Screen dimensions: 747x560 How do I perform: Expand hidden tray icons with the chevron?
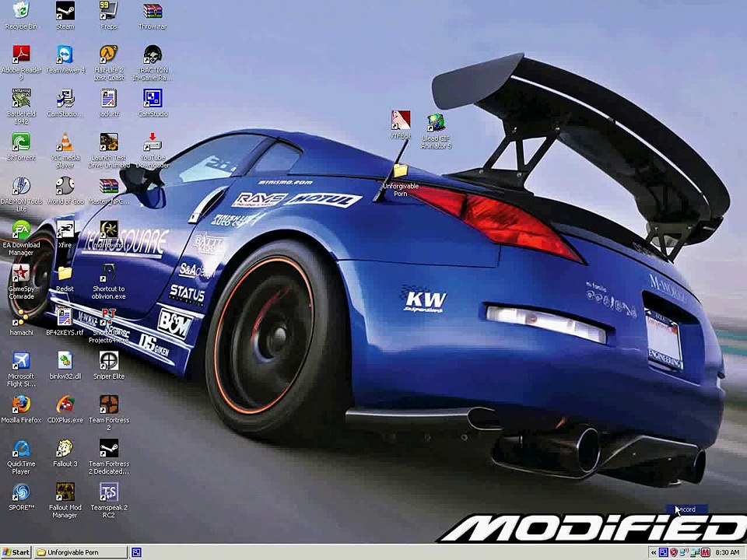pyautogui.click(x=653, y=552)
